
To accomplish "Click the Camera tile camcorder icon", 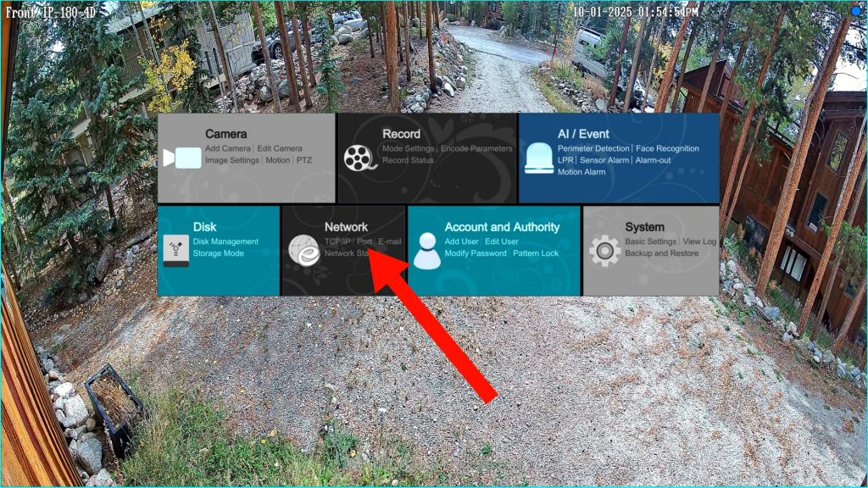I will (182, 158).
